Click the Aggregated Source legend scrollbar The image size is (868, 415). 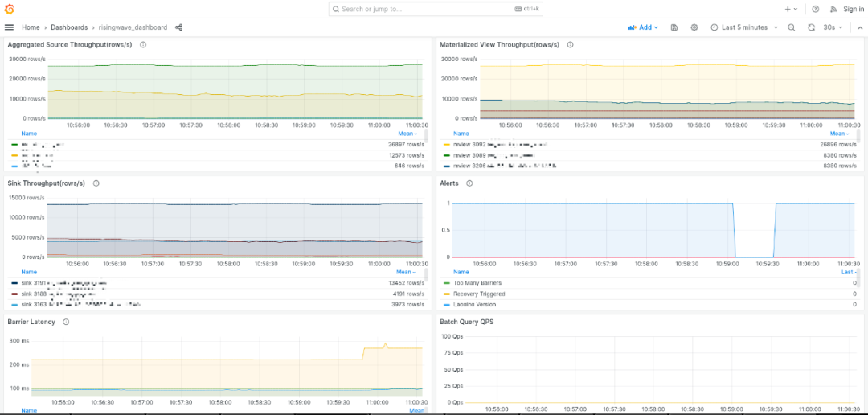pyautogui.click(x=426, y=137)
